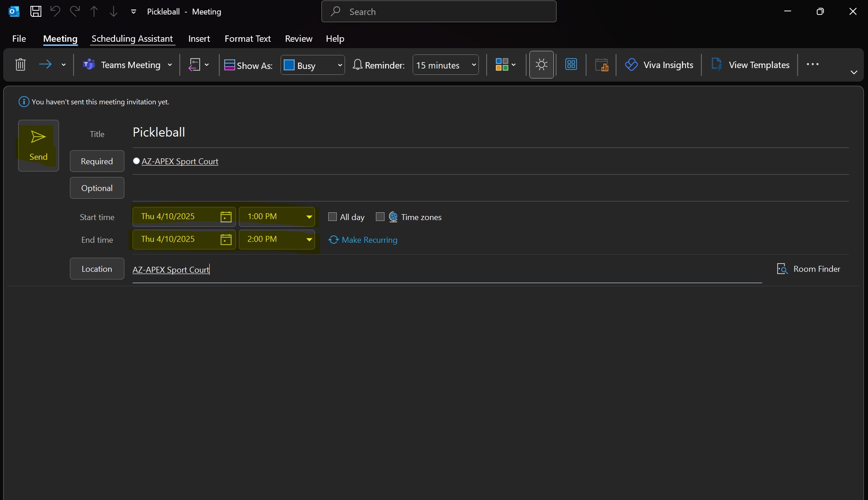Edit the Pickleball title field

coord(490,132)
